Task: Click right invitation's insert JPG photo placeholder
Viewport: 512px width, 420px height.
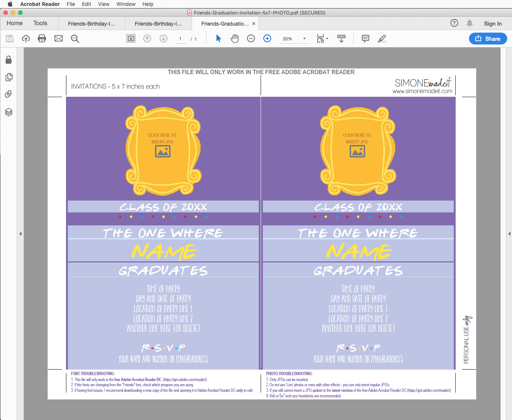Action: (357, 145)
